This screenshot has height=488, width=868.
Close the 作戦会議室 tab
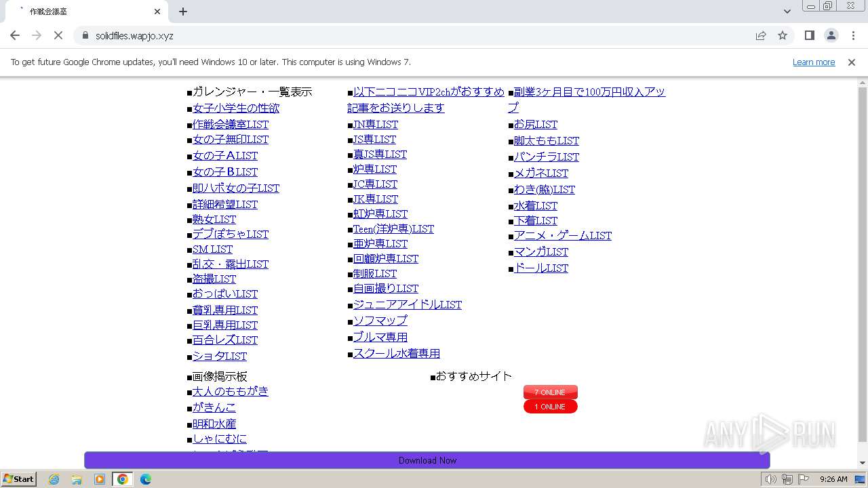[x=157, y=12]
